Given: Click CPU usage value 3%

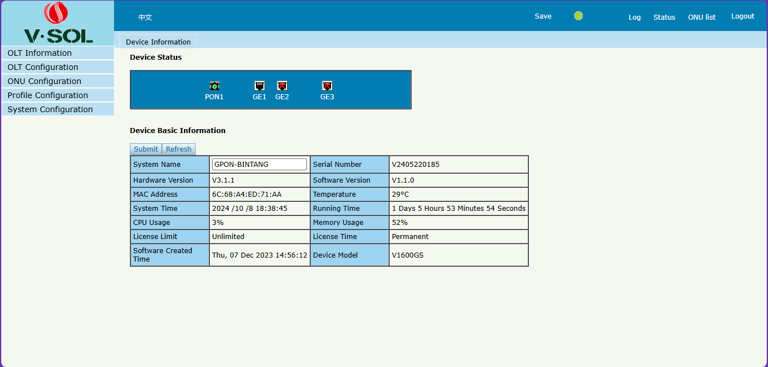Looking at the screenshot, I should (218, 222).
